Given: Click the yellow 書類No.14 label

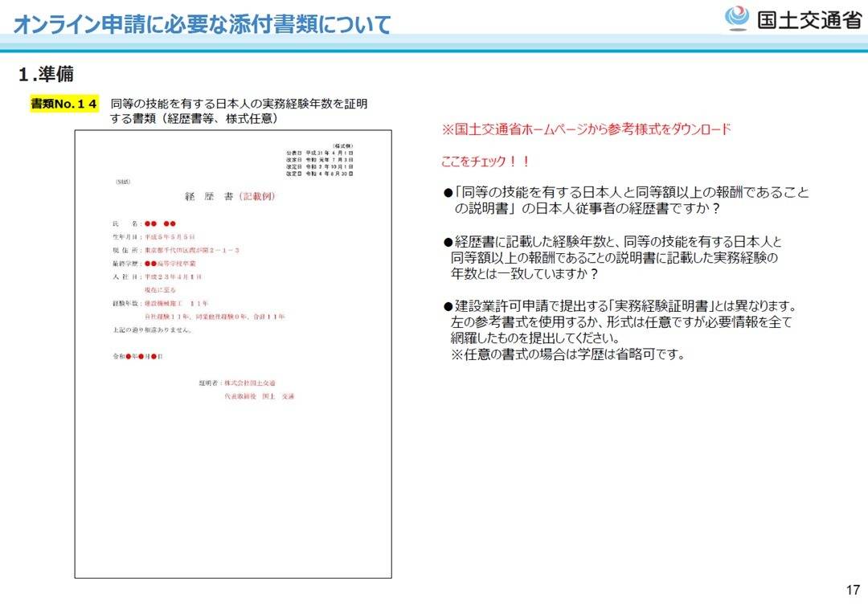Looking at the screenshot, I should 64,104.
